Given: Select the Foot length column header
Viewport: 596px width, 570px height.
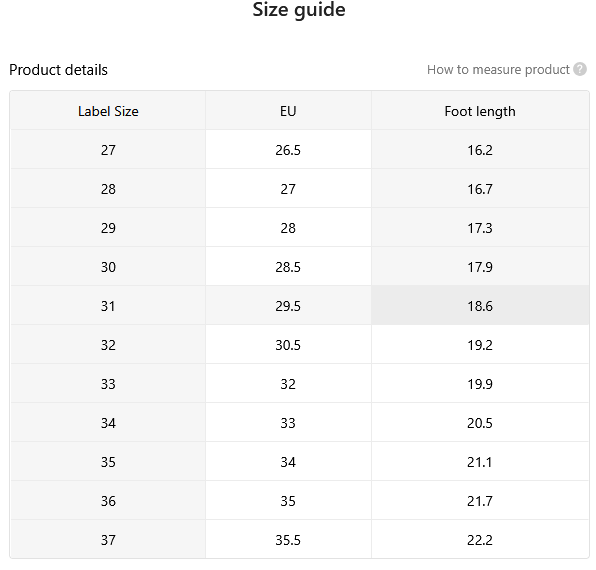Looking at the screenshot, I should [x=480, y=111].
